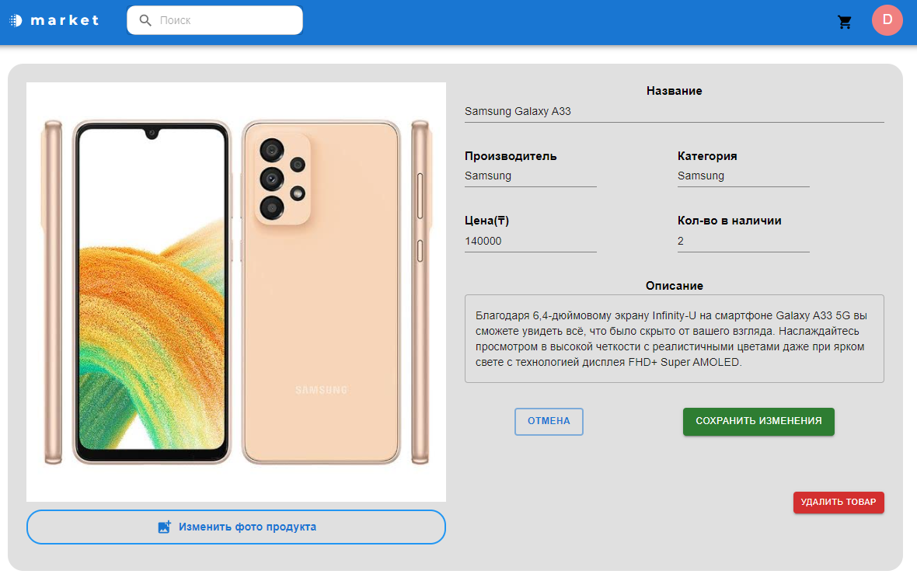Focus the Поиск search field
Screen dimensions: 917x588
[214, 20]
